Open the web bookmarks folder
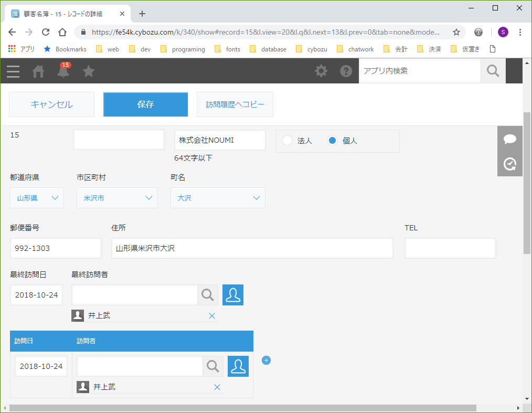Screen dimensions: 532x413 pos(108,49)
